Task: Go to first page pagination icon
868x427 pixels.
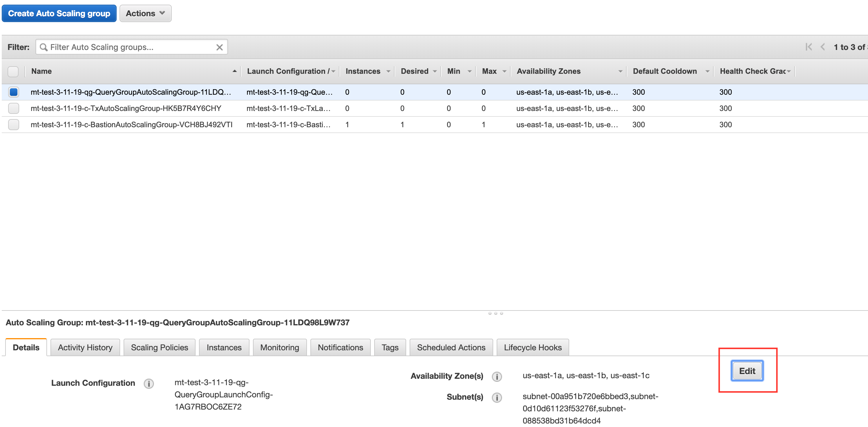Action: click(809, 47)
